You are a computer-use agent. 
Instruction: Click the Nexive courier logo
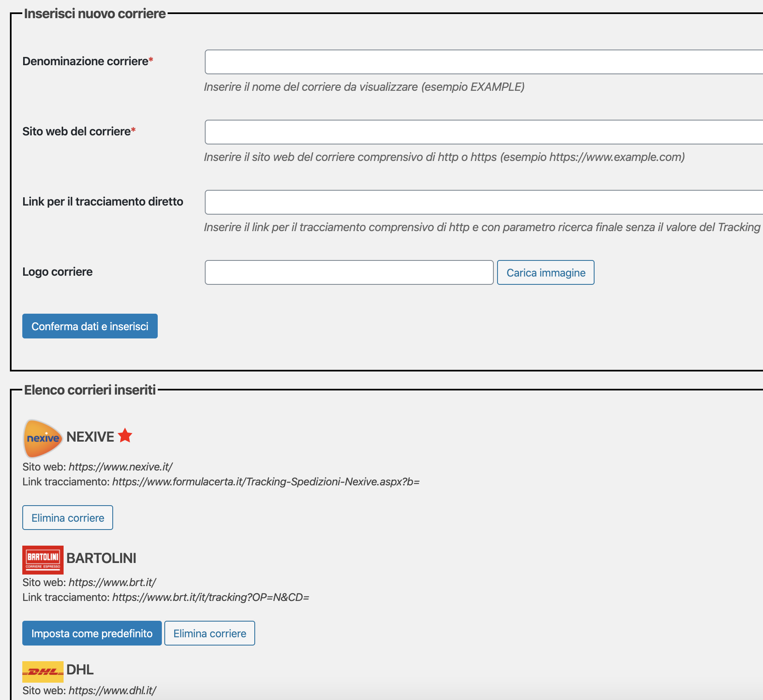(43, 438)
